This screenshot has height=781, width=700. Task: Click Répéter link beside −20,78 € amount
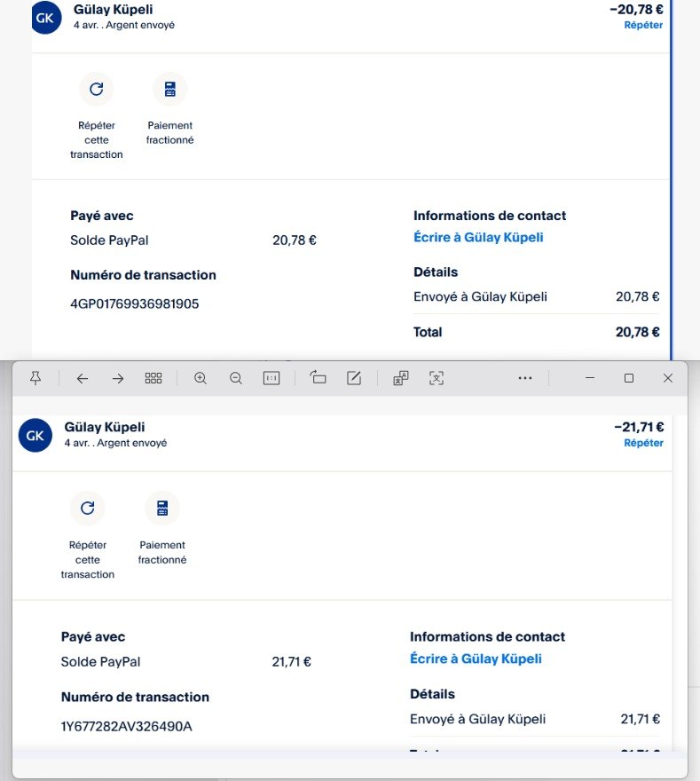(643, 25)
